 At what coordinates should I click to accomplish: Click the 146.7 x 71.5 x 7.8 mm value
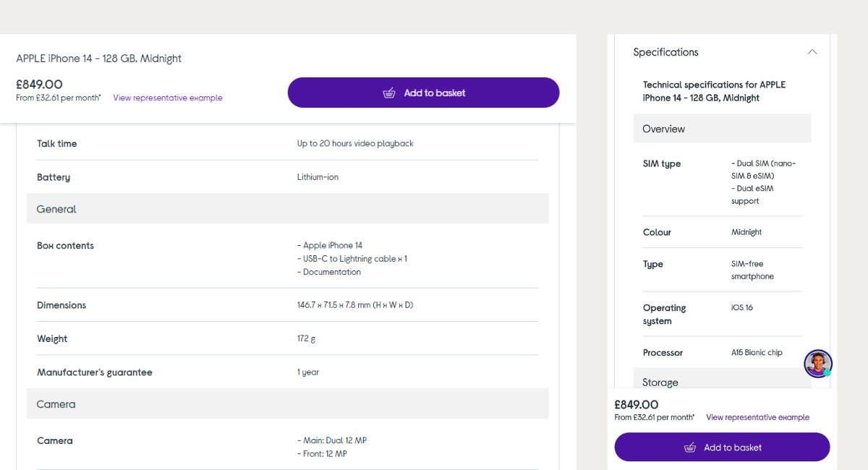(x=355, y=305)
